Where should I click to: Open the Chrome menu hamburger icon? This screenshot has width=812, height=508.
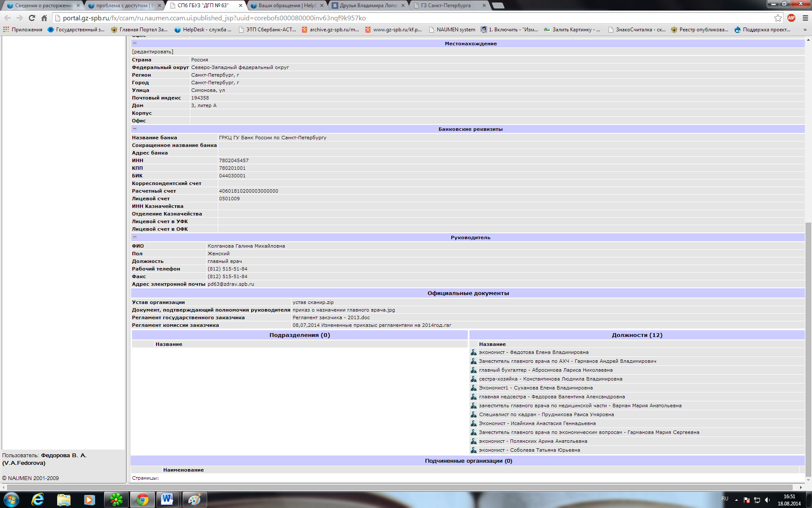point(805,18)
